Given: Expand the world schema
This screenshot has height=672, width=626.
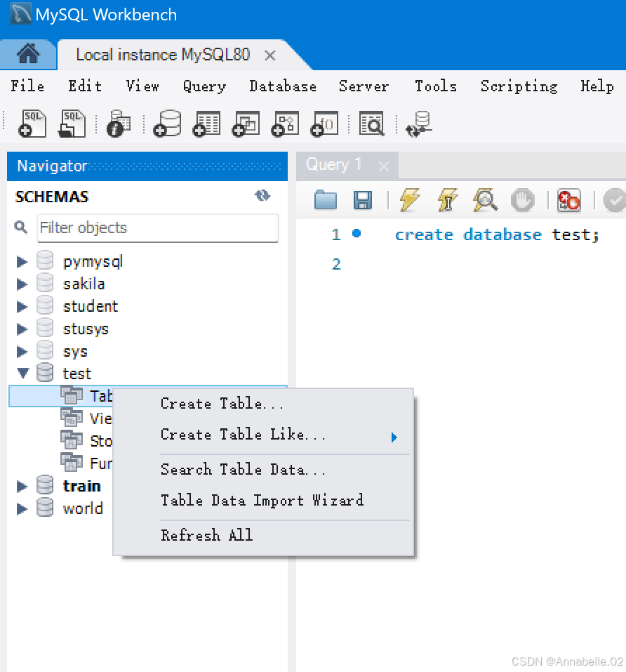Looking at the screenshot, I should point(22,508).
